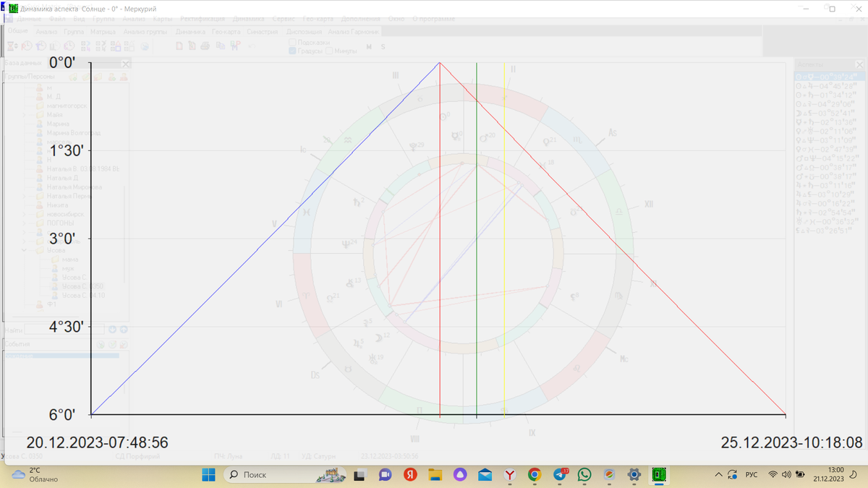
Task: Toggle the Подсказки checkbox
Action: (292, 43)
